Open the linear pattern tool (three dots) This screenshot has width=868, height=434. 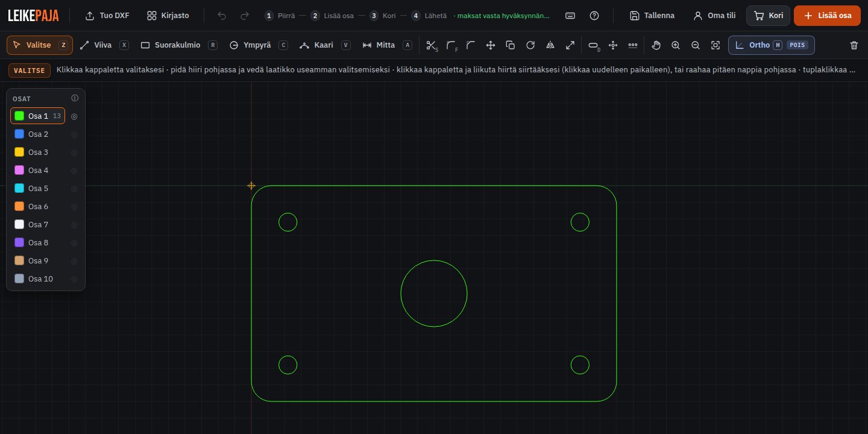[633, 45]
